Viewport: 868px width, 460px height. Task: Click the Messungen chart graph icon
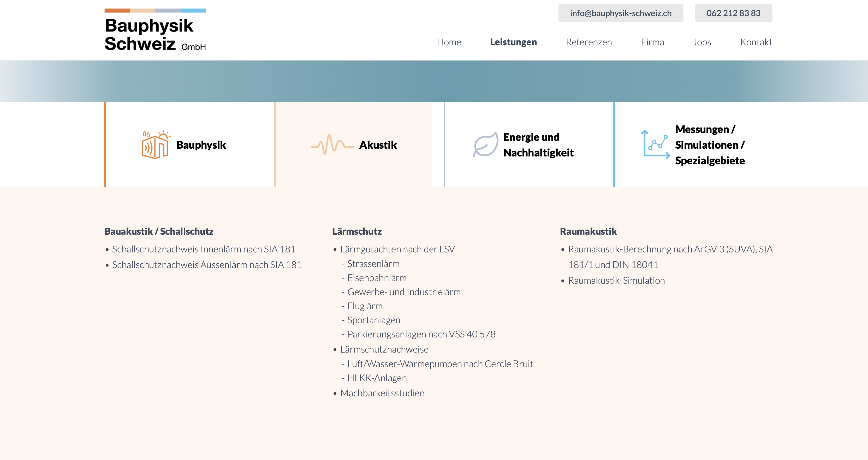655,144
